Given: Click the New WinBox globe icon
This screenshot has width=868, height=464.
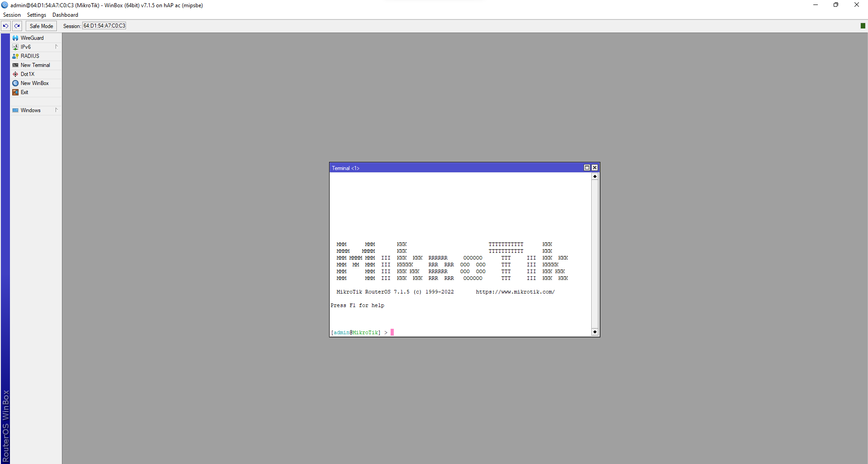Looking at the screenshot, I should (x=15, y=83).
